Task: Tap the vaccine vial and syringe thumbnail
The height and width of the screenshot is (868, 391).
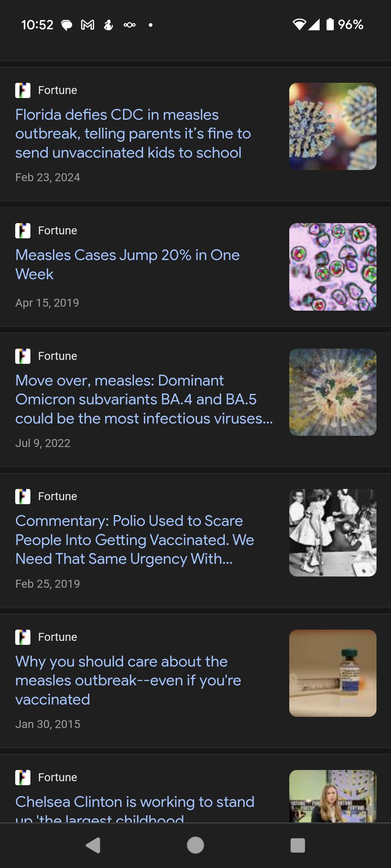Action: coord(333,673)
